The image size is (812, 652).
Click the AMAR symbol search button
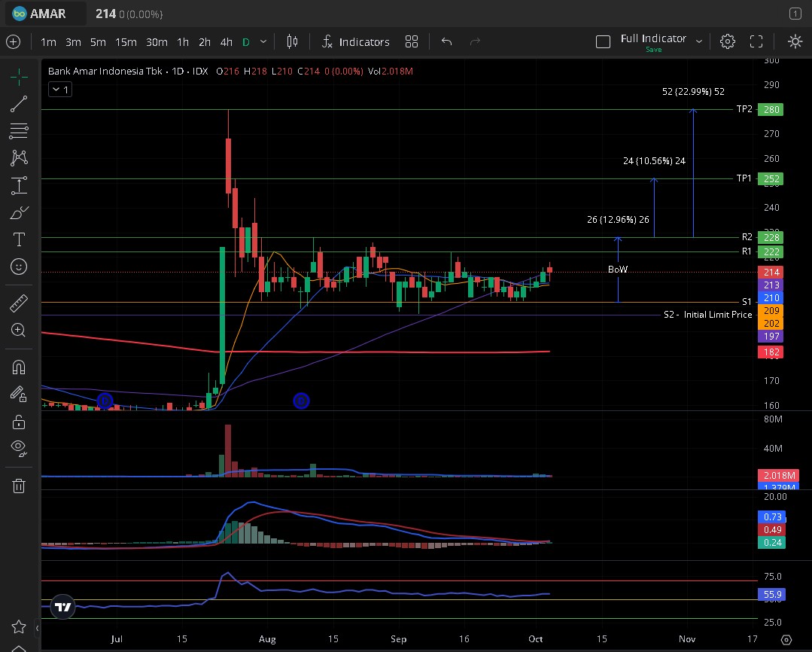pos(41,14)
